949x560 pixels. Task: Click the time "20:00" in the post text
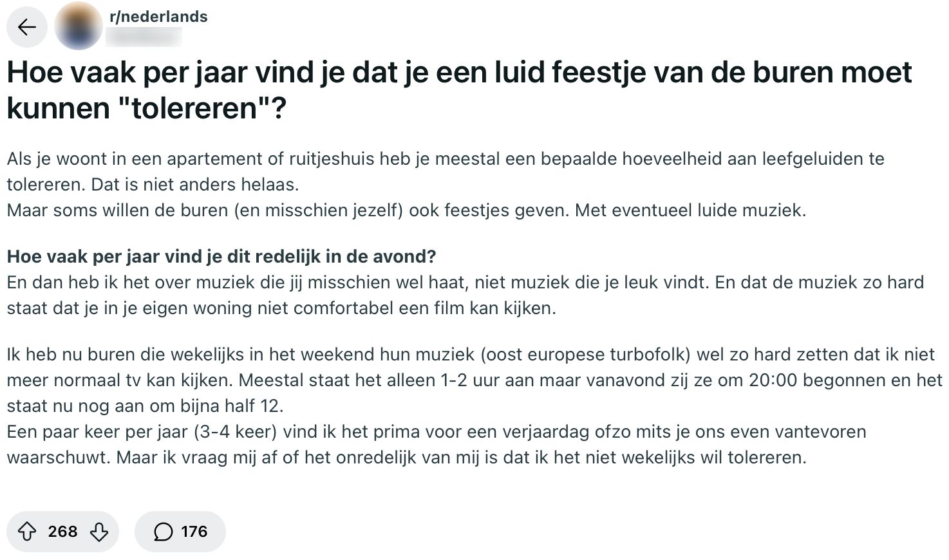[x=773, y=380]
